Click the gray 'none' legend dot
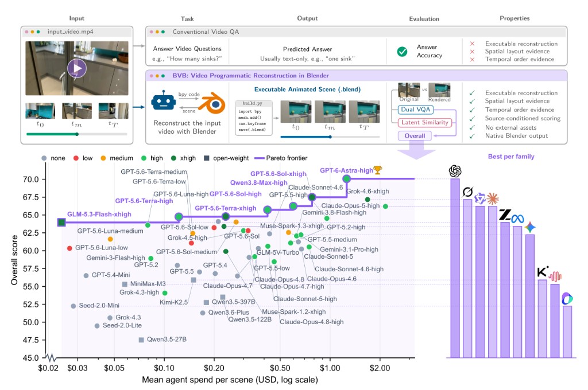 tap(44, 158)
